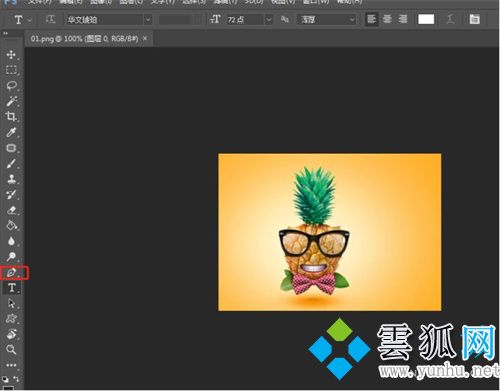Center align the text
The width and height of the screenshot is (500, 391).
pos(387,19)
